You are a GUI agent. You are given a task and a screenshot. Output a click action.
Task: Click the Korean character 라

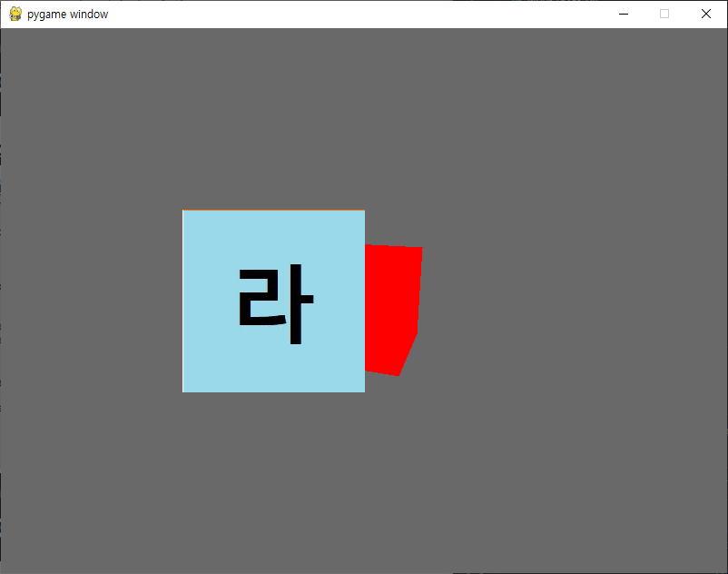tap(276, 304)
